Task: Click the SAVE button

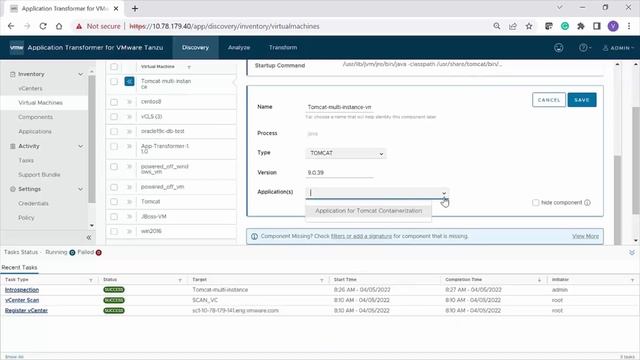Action: (582, 100)
